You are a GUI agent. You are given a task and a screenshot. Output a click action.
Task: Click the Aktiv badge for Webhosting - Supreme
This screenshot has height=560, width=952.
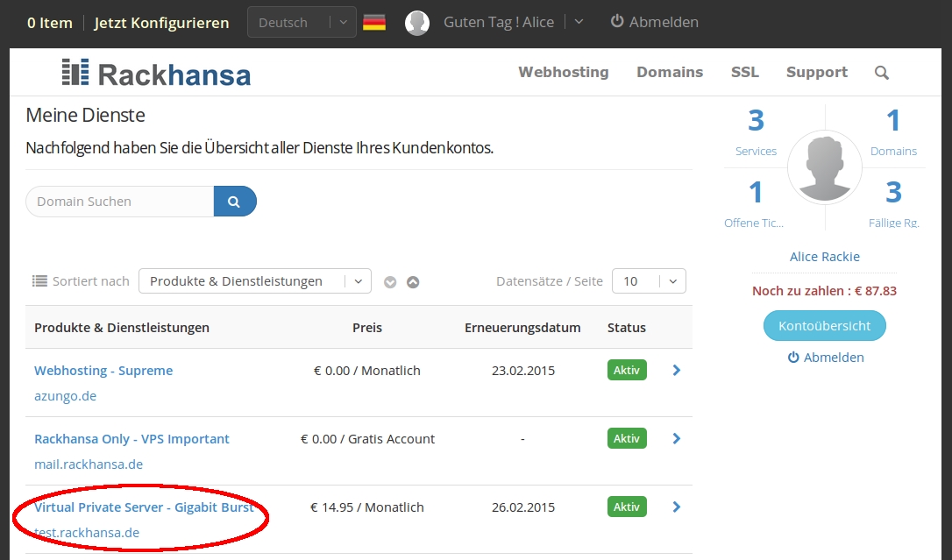(627, 370)
